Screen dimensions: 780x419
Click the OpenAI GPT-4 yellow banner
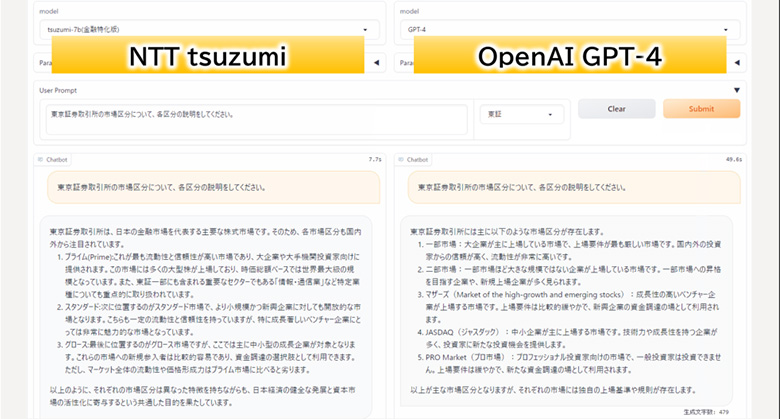(x=569, y=58)
